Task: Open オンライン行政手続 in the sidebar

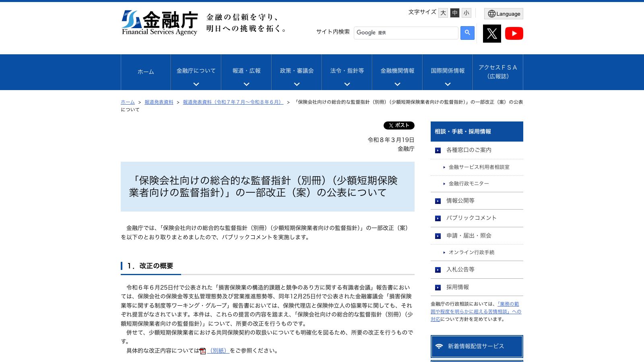Action: tap(471, 252)
